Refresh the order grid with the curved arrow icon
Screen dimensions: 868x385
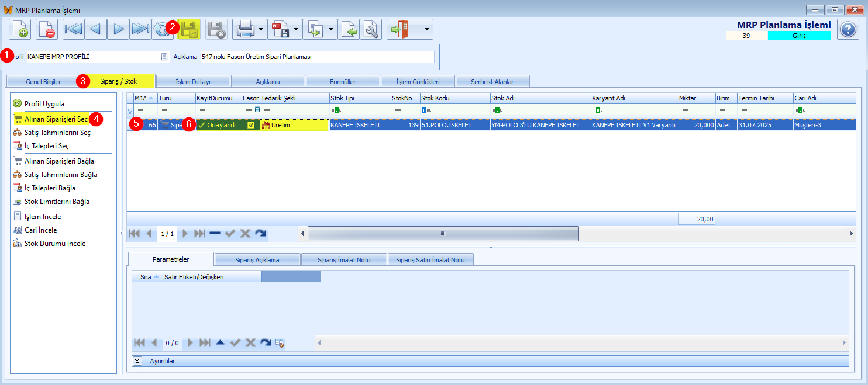[260, 233]
